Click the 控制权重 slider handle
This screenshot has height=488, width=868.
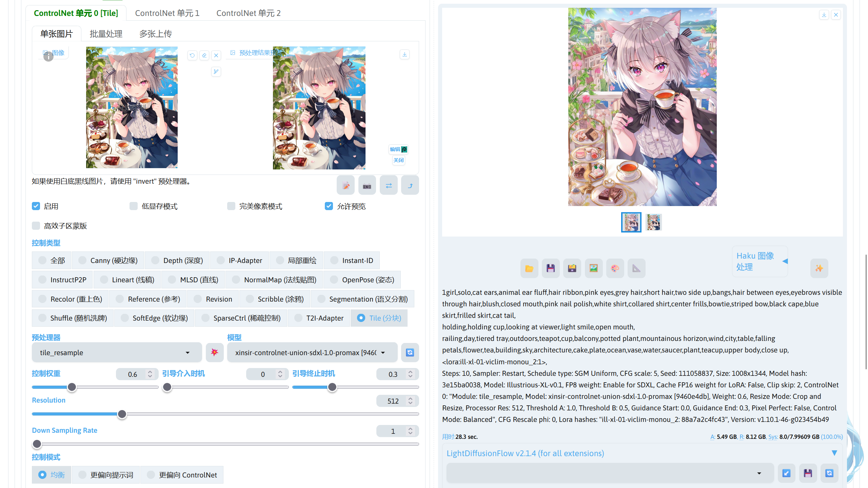coord(72,387)
